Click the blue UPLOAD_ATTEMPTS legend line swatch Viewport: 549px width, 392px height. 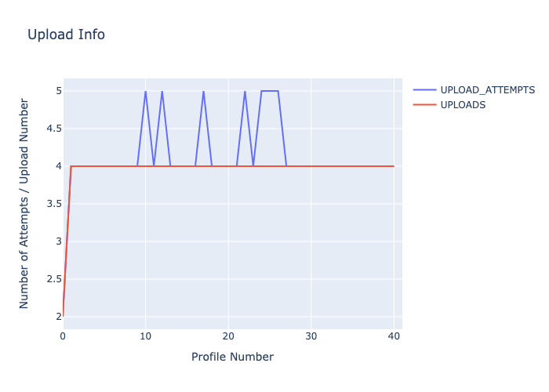[424, 90]
